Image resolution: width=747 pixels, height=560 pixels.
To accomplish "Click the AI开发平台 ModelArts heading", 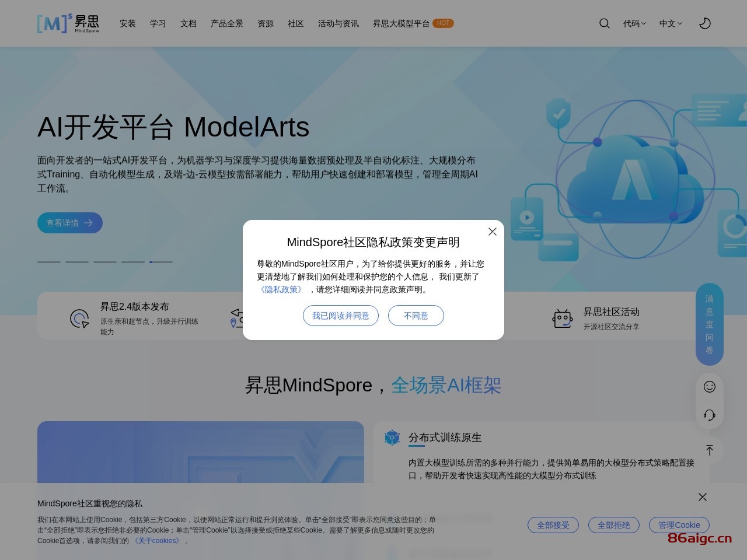I will pos(173,127).
